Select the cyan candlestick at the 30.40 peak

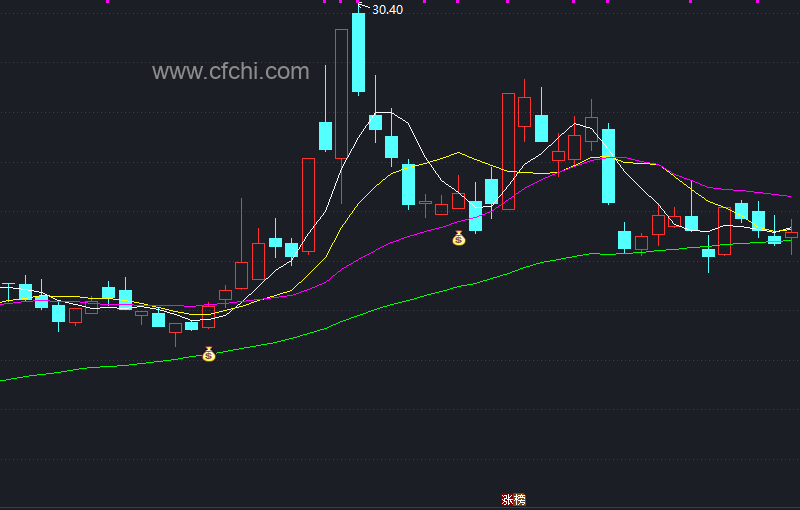tap(359, 52)
